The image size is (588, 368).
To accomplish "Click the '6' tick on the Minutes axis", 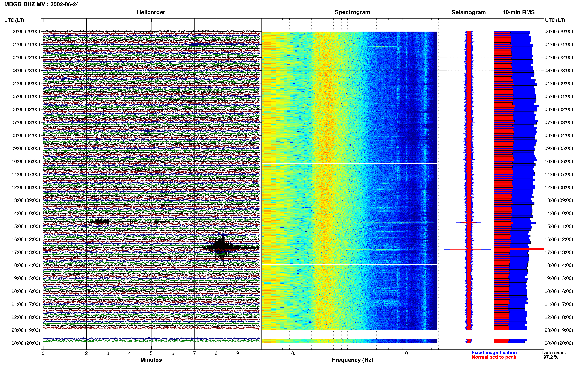I will click(173, 353).
